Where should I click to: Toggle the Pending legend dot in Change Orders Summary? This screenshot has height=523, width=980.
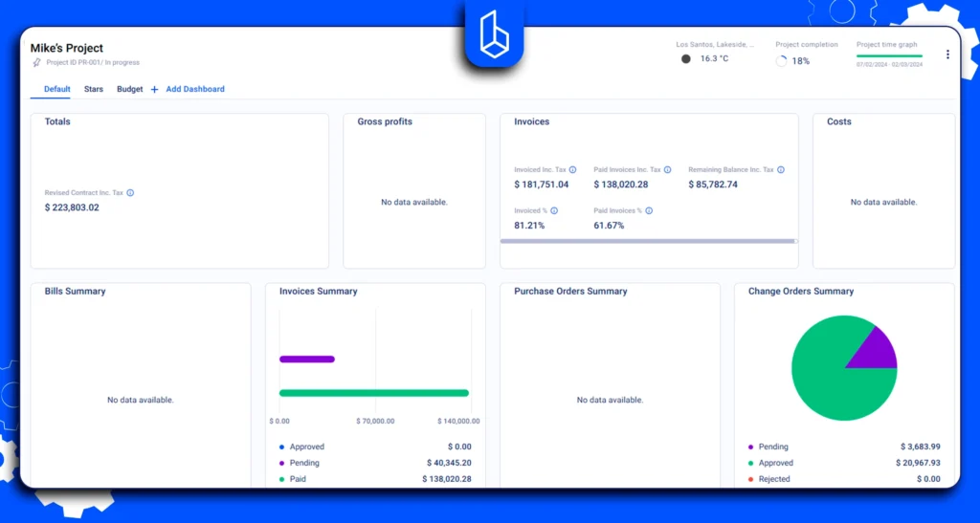click(750, 447)
